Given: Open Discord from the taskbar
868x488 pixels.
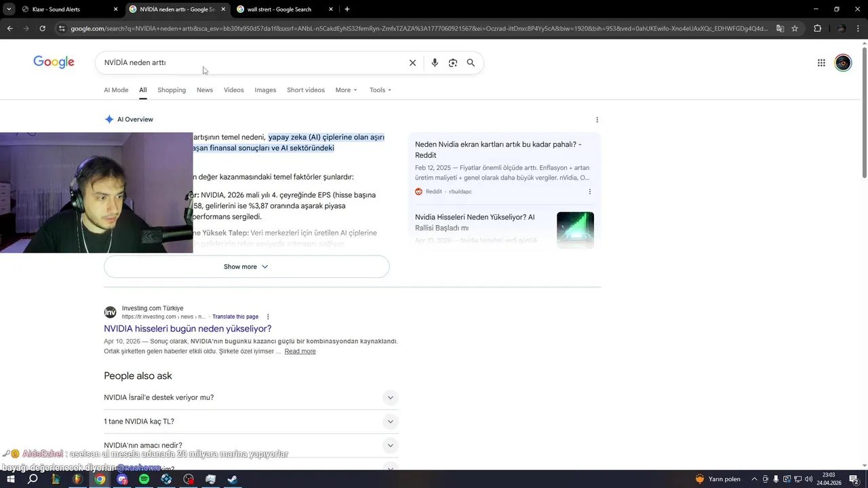Looking at the screenshot, I should point(122,479).
